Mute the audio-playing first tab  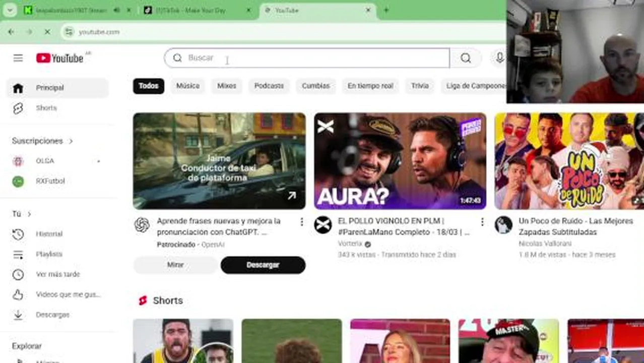pyautogui.click(x=117, y=10)
